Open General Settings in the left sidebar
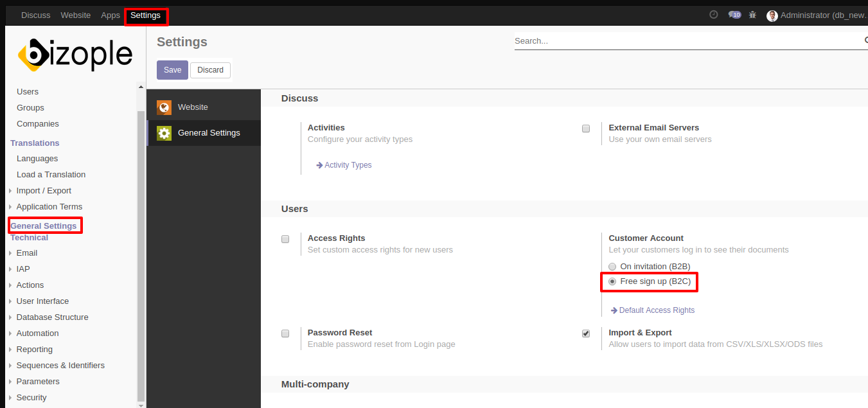868x408 pixels. (x=44, y=226)
